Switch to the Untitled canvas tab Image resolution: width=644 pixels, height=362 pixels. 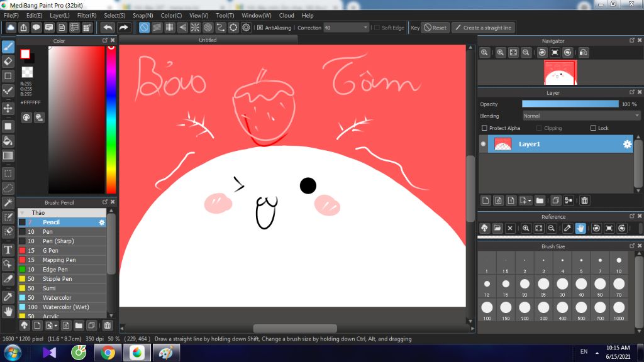click(x=208, y=40)
